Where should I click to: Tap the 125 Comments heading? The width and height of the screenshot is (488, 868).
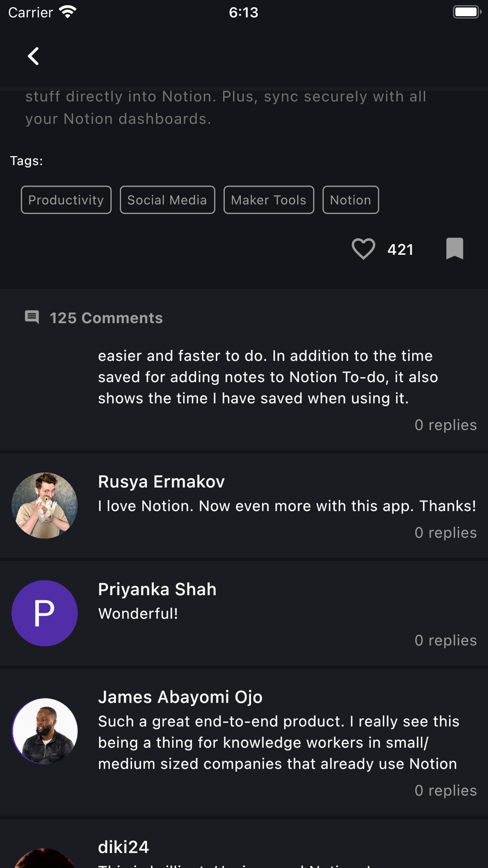[x=106, y=318]
